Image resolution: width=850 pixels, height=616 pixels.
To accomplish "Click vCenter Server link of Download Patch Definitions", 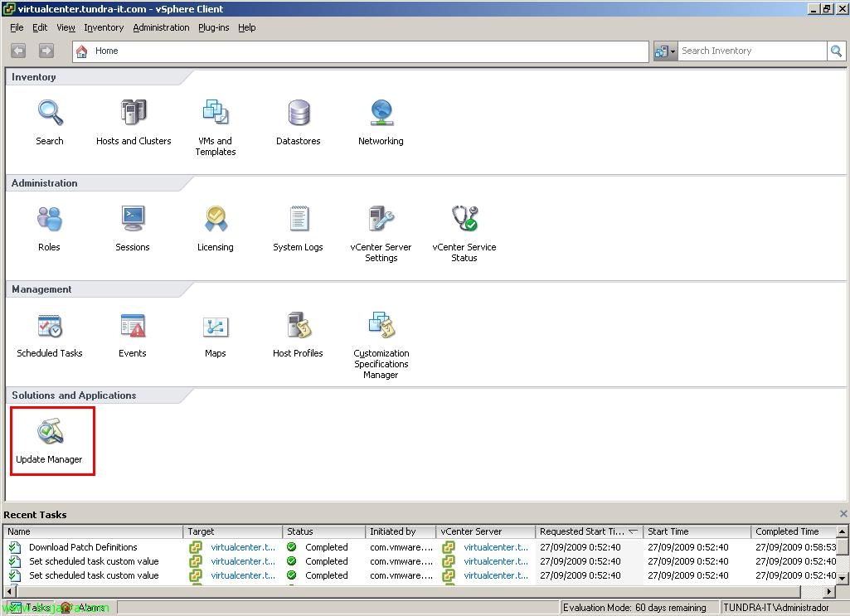I will (x=495, y=547).
